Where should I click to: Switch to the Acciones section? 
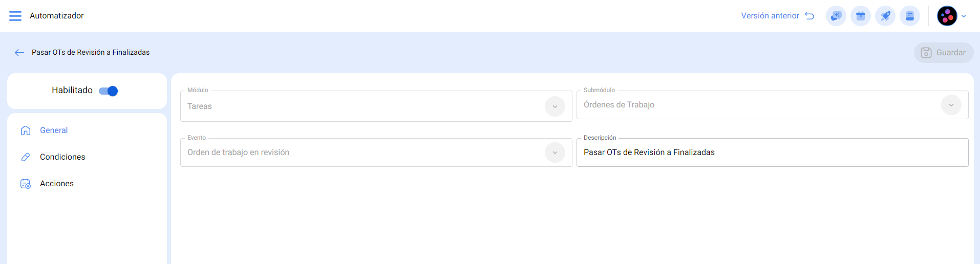pos(57,184)
